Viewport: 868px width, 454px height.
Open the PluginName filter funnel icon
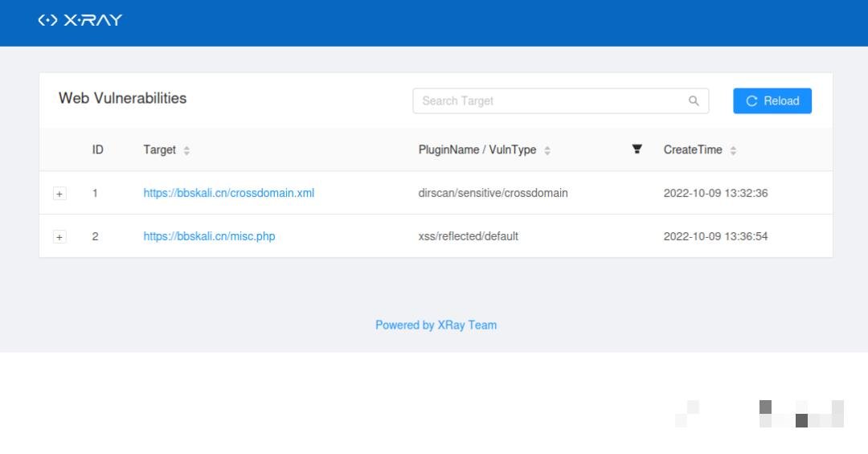(x=637, y=149)
